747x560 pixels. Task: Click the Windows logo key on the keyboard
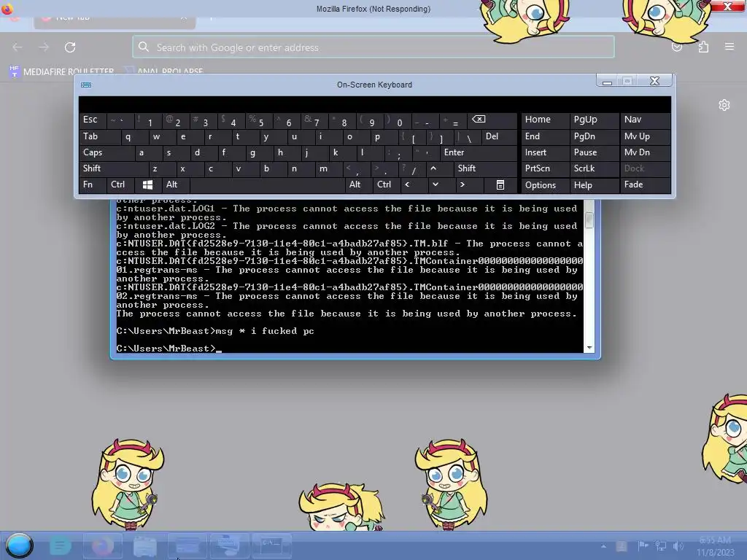click(x=147, y=184)
